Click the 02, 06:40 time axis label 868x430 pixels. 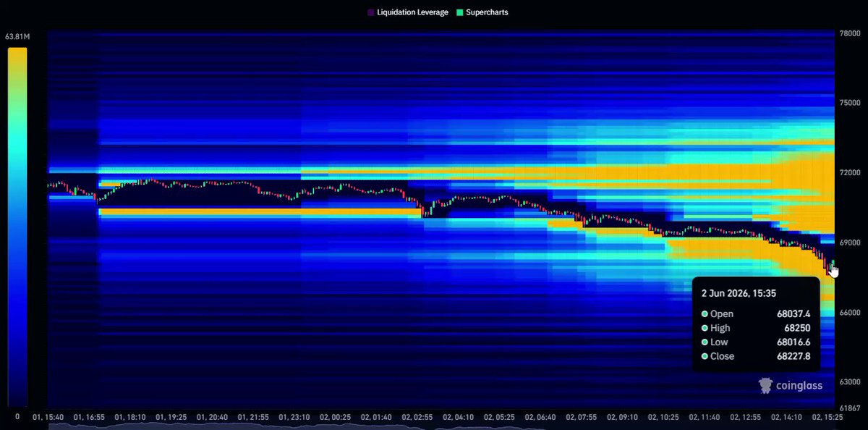pyautogui.click(x=540, y=417)
